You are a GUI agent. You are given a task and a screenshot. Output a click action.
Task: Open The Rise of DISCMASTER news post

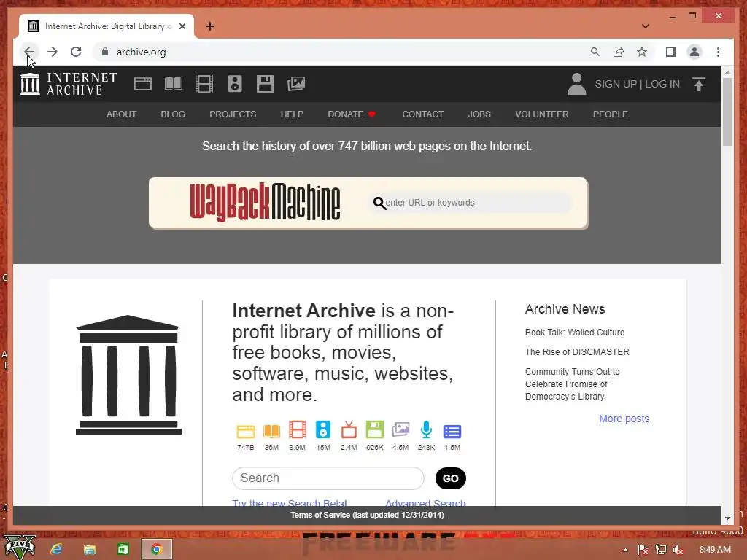click(x=577, y=352)
